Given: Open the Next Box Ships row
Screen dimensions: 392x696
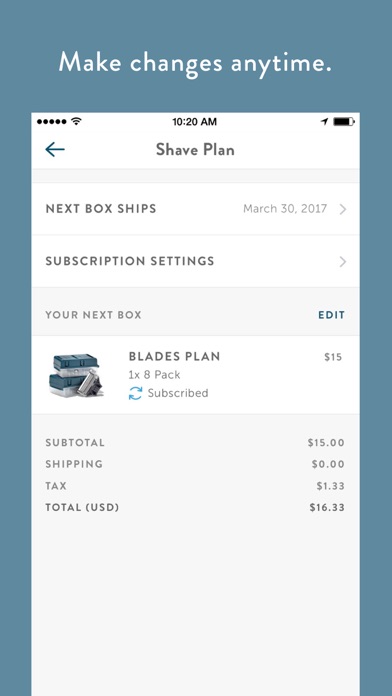Looking at the screenshot, I should click(x=195, y=209).
